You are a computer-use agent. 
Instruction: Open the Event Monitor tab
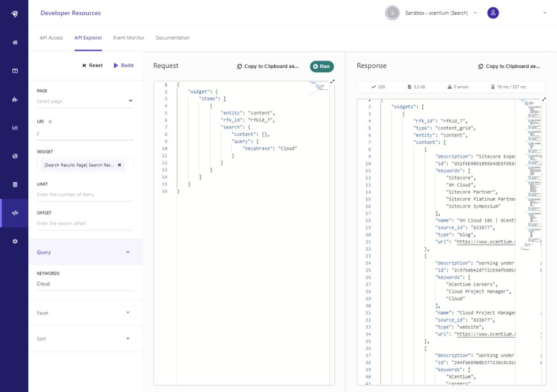(129, 38)
